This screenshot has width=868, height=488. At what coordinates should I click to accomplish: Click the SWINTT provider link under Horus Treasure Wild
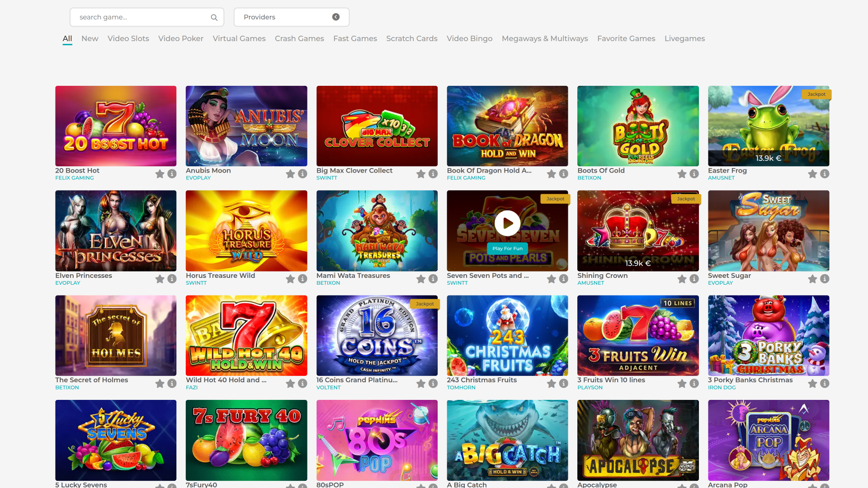pyautogui.click(x=195, y=283)
